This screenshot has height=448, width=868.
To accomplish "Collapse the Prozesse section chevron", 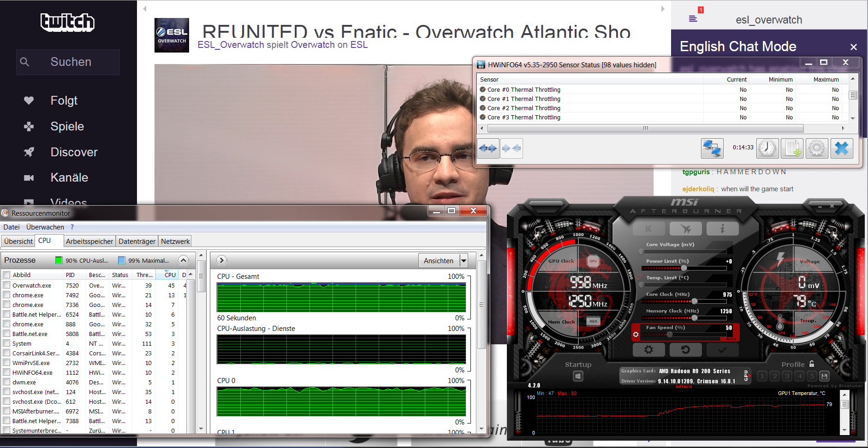I will 184,260.
